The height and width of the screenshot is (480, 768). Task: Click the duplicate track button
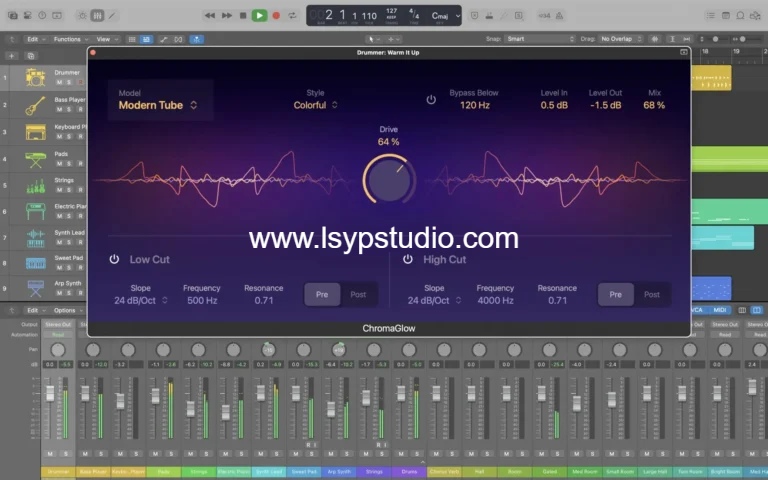[x=30, y=56]
